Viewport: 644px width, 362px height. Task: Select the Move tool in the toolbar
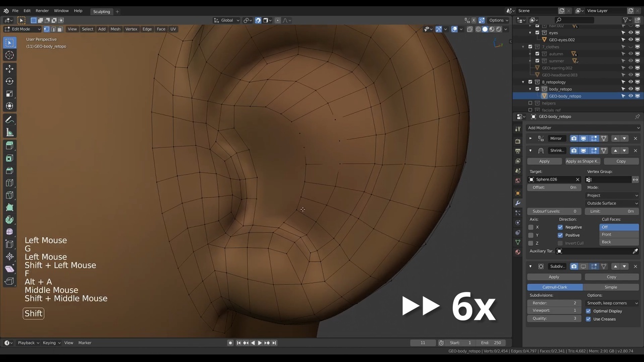(10, 68)
